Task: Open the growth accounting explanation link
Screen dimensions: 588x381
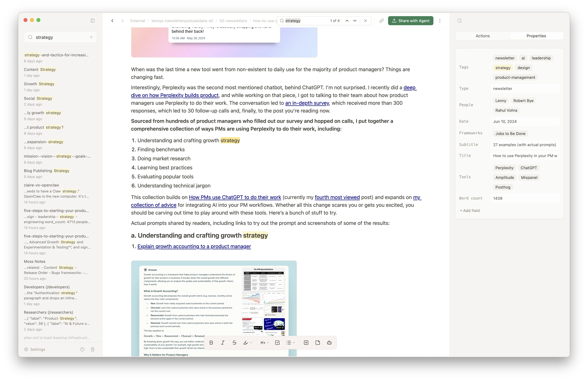Action: point(194,246)
